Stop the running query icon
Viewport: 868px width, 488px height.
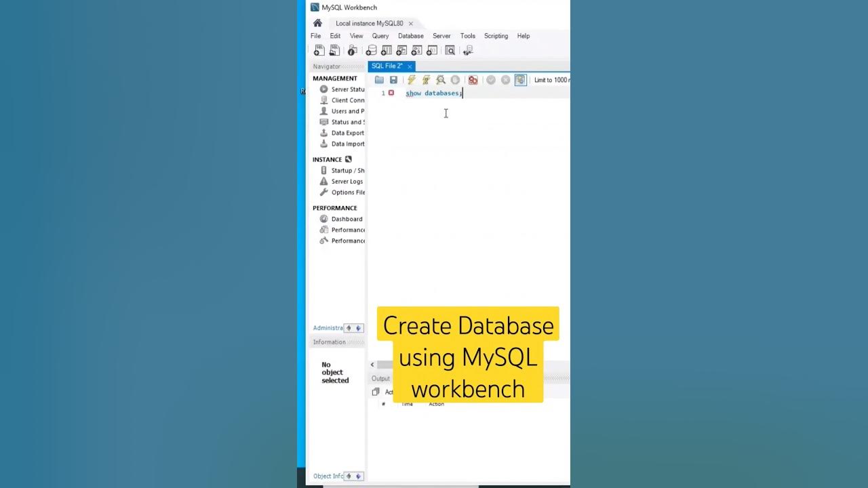pos(455,80)
